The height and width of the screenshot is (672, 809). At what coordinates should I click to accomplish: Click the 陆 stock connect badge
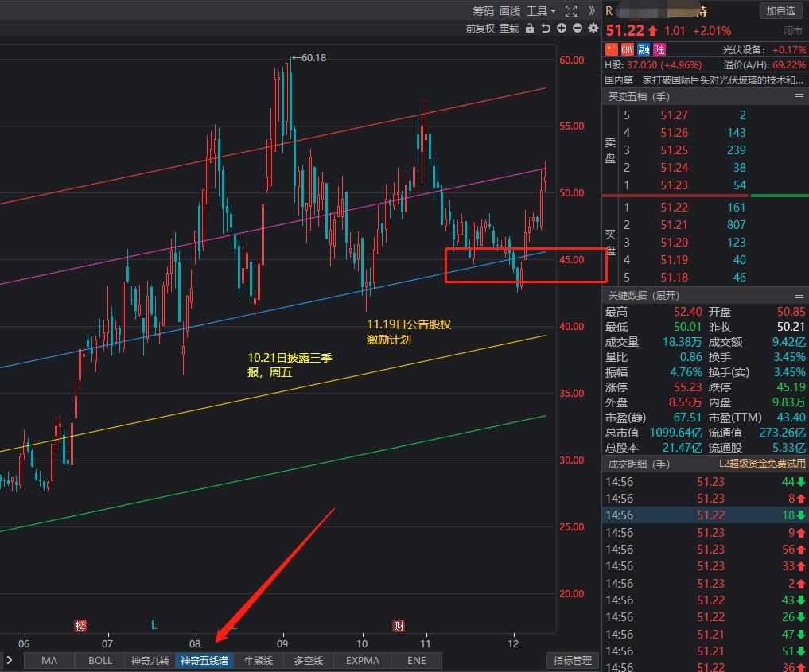click(659, 50)
